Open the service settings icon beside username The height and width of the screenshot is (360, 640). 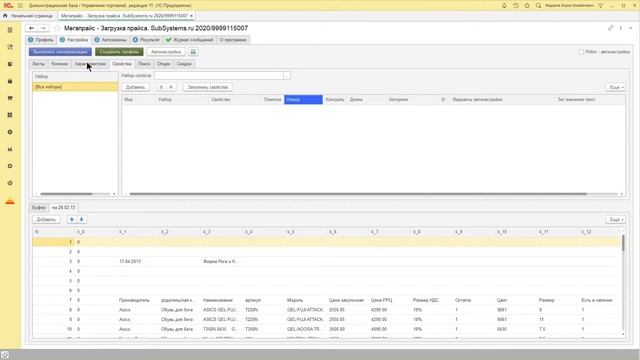600,5
